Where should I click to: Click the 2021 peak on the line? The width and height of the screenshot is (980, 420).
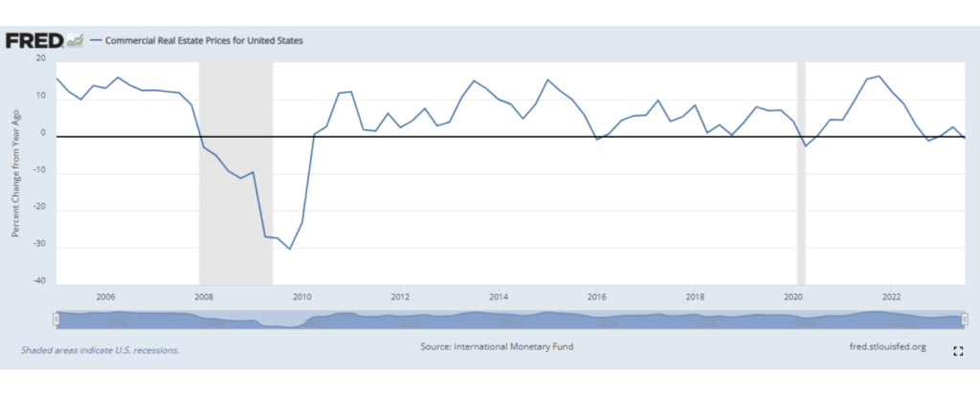879,77
